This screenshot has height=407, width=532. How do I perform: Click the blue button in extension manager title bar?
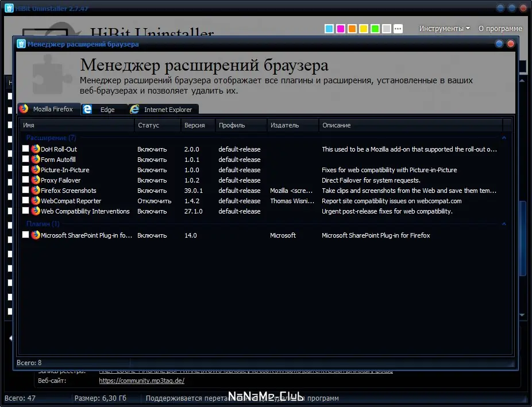499,44
